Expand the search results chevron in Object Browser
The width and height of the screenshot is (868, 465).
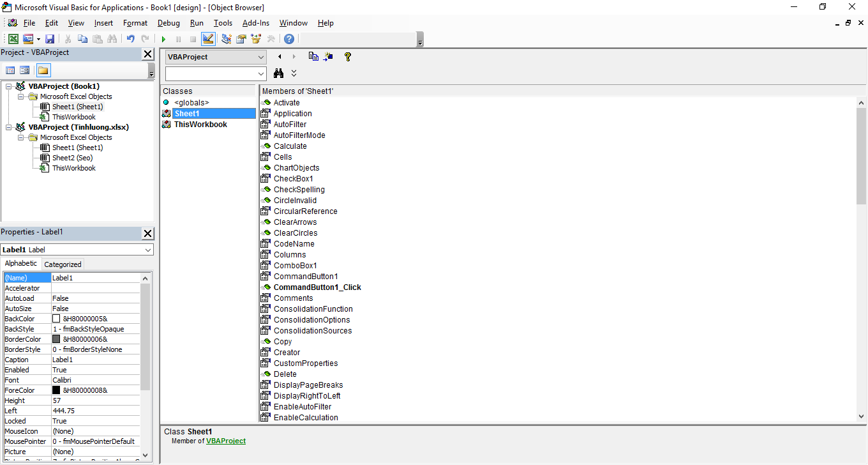294,73
